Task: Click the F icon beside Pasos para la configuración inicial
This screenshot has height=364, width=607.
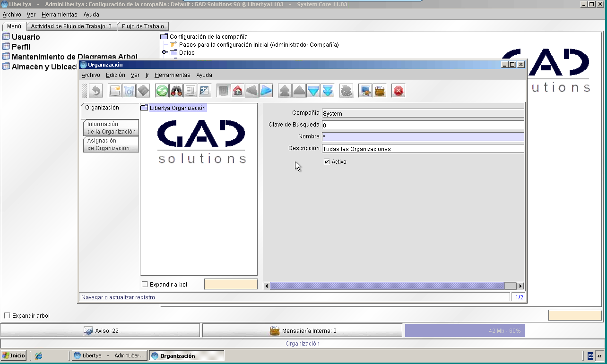Action: coord(173,44)
